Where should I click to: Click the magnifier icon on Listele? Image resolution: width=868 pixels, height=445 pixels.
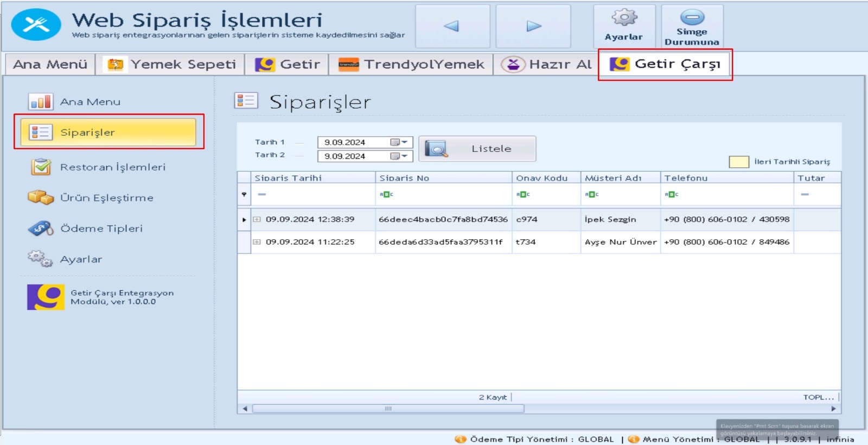click(x=436, y=149)
